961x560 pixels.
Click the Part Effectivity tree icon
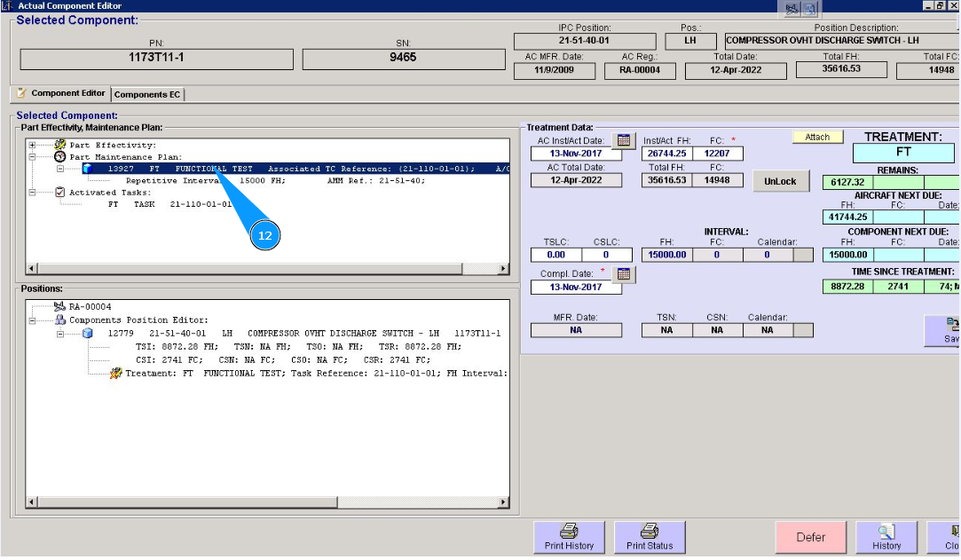60,145
